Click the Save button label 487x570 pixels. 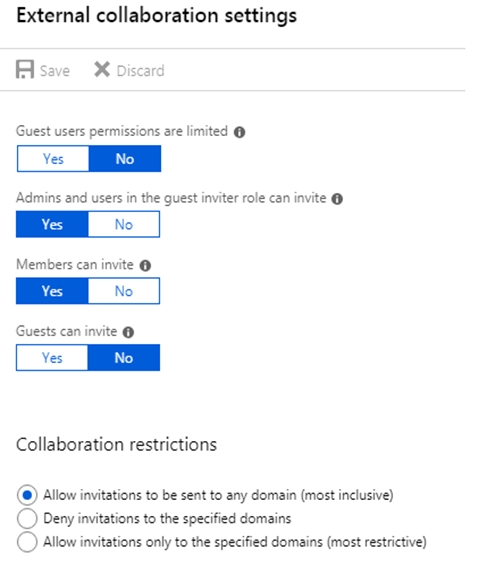coord(55,71)
